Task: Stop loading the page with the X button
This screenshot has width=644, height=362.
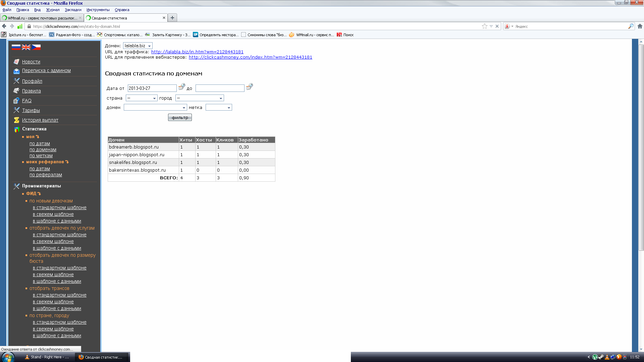Action: pos(497,26)
